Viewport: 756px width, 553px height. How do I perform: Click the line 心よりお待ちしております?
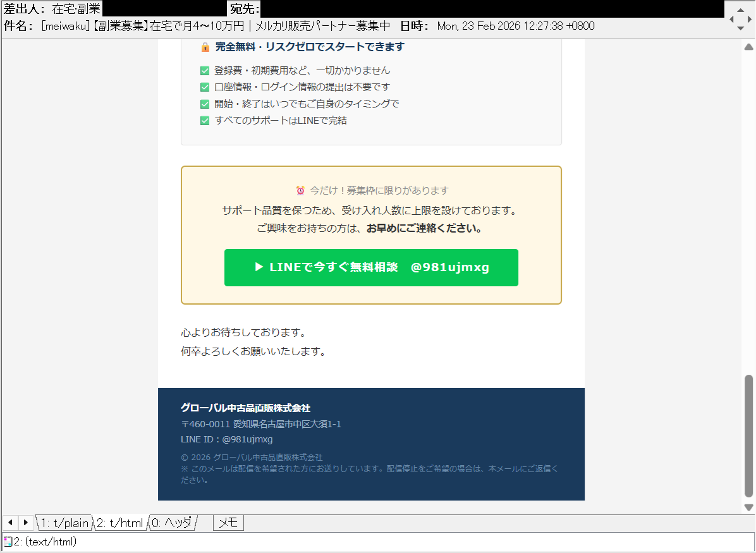coord(243,332)
